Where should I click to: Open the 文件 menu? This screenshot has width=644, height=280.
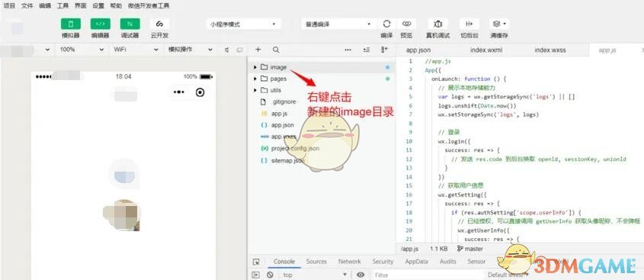tap(27, 6)
